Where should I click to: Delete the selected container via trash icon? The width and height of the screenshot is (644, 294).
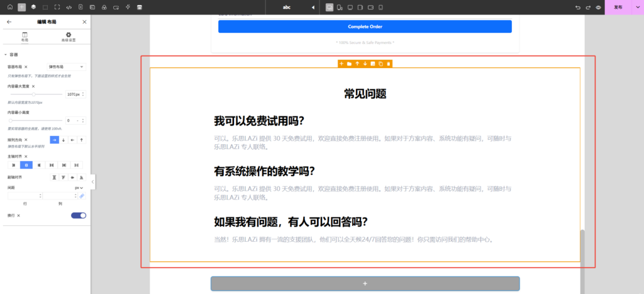pos(389,64)
